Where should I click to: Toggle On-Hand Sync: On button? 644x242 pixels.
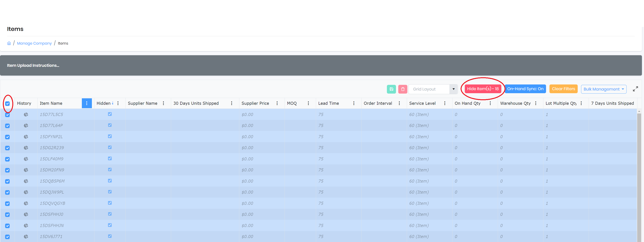pos(525,89)
